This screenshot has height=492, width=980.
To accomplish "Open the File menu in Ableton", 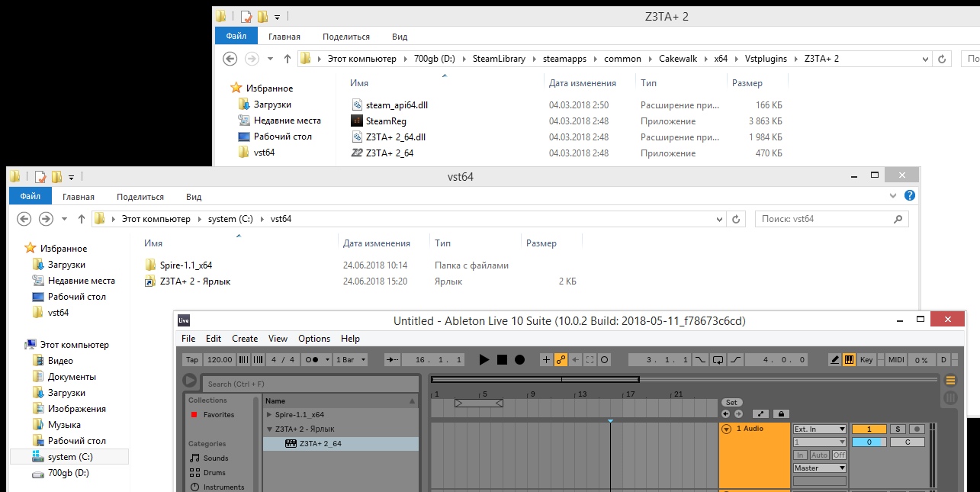I will click(x=188, y=339).
